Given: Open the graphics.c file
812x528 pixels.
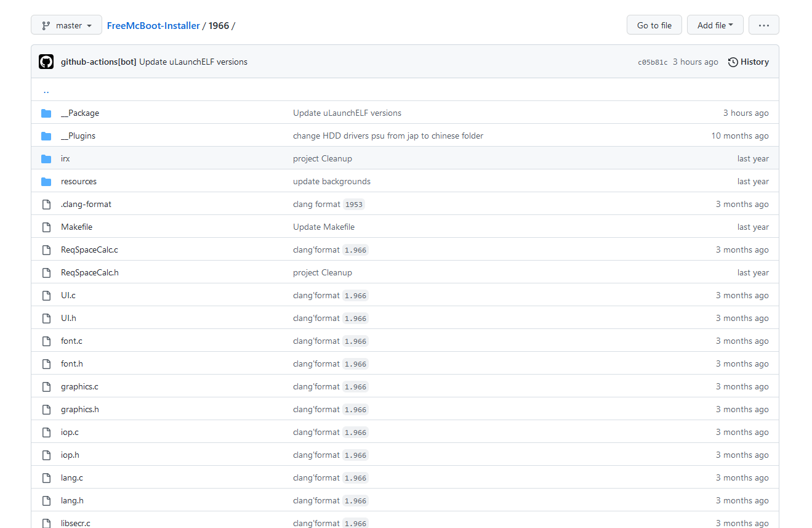Looking at the screenshot, I should 79,386.
